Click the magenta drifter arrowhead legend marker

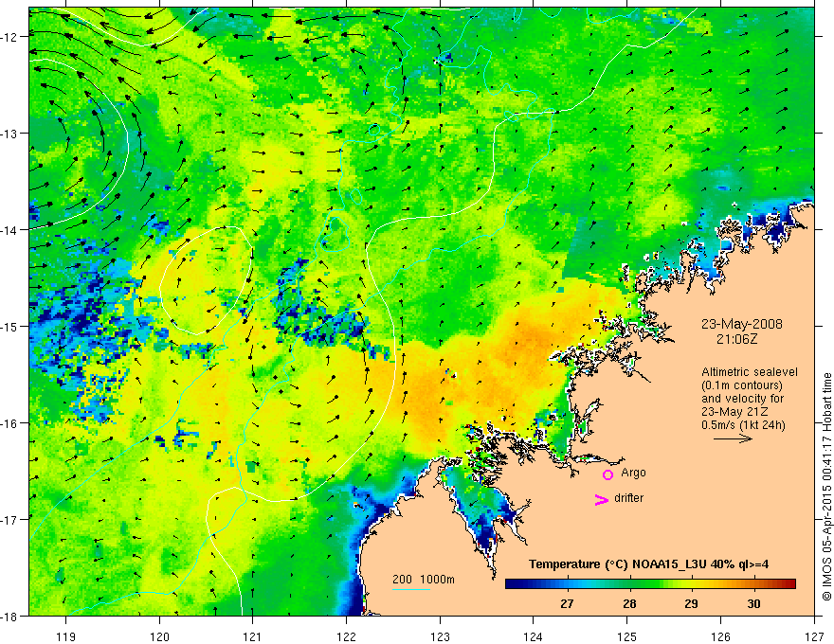point(601,499)
